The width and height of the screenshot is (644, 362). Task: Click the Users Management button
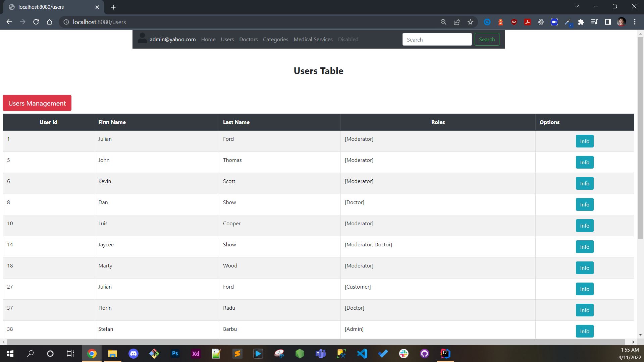pos(37,103)
